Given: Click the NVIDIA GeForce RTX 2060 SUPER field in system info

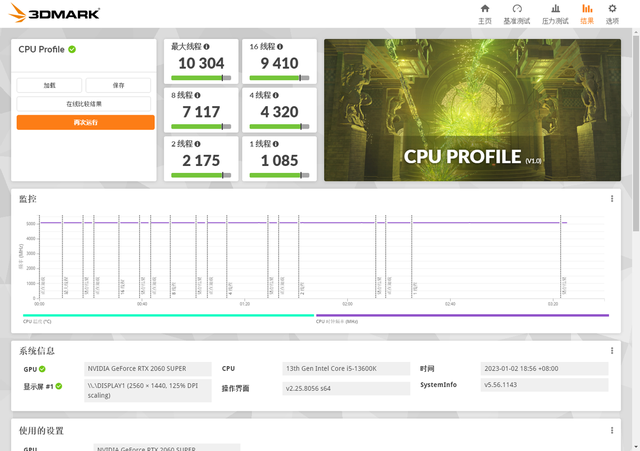Looking at the screenshot, I should pos(148,369).
